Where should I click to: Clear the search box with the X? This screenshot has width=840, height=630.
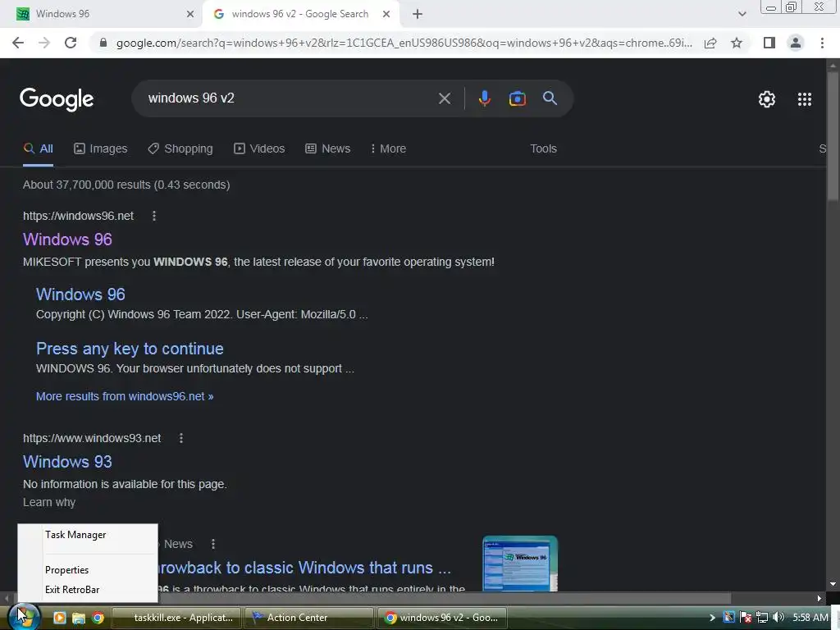444,98
